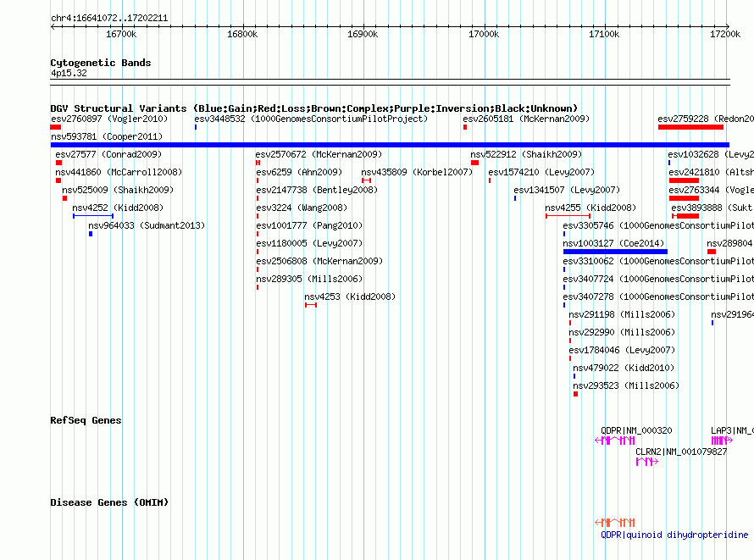Click the nsv441860 (McCarroll2008) label
The width and height of the screenshot is (754, 560).
coord(119,172)
